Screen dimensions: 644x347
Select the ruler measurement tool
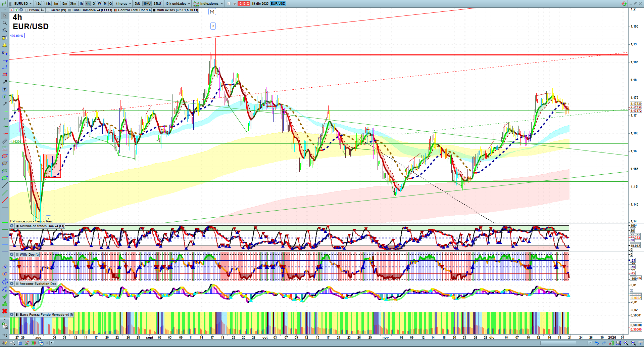click(x=5, y=141)
